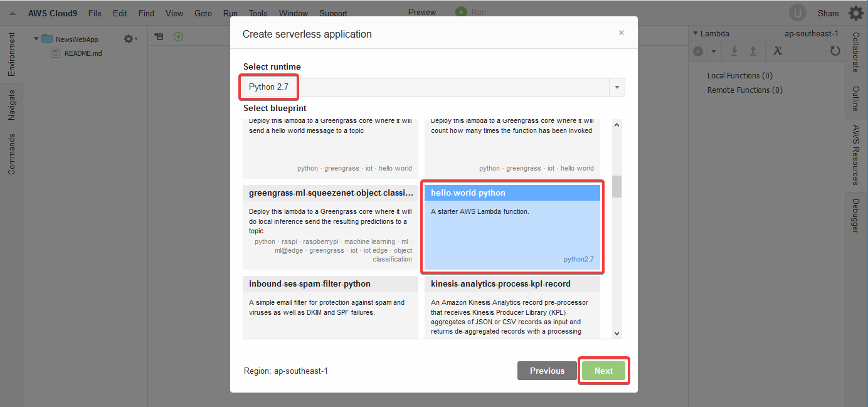This screenshot has height=407, width=868.
Task: Switch to the Collaborate side tab
Action: [855, 53]
